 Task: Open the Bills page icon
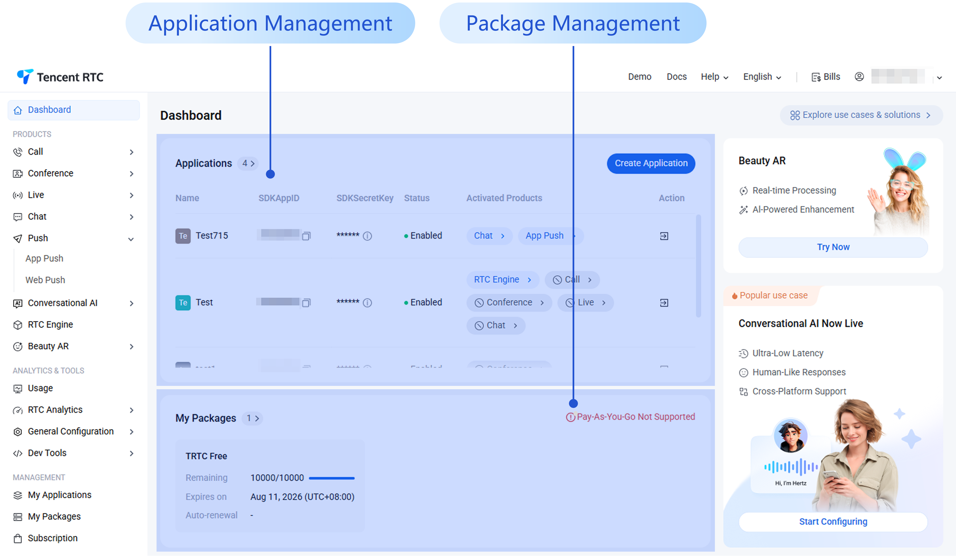click(x=816, y=77)
